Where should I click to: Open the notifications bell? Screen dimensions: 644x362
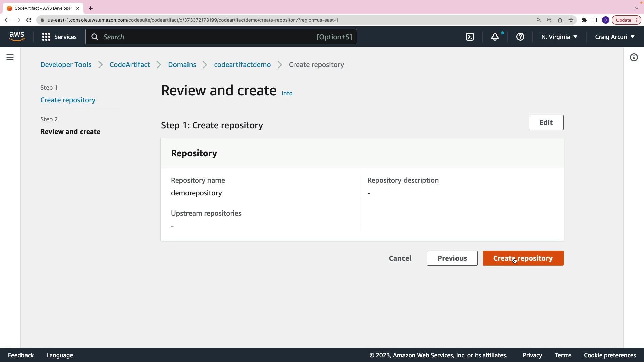495,37
